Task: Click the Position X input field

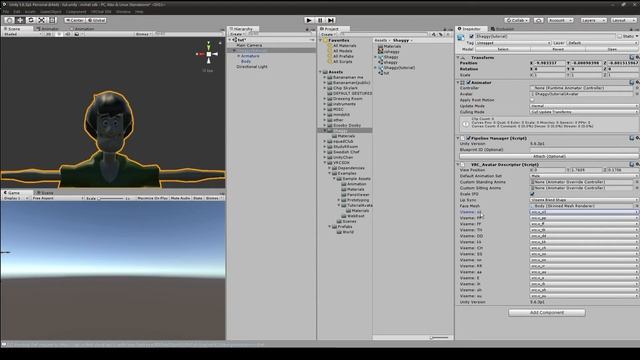Action: pyautogui.click(x=549, y=63)
